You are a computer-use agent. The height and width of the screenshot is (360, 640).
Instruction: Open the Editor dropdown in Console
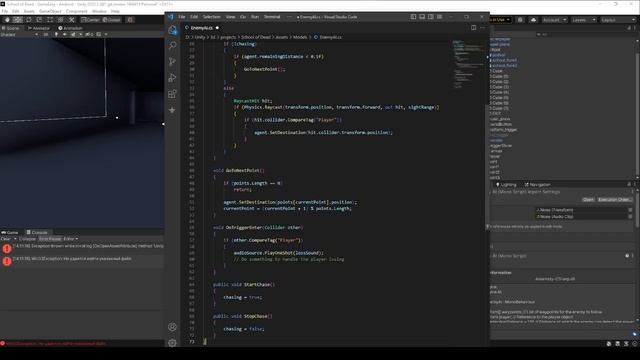[70, 239]
